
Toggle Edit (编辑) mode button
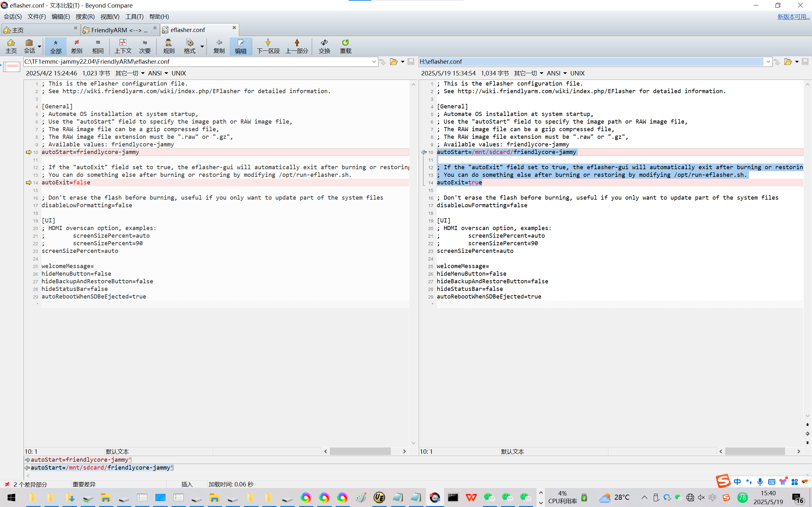(240, 46)
